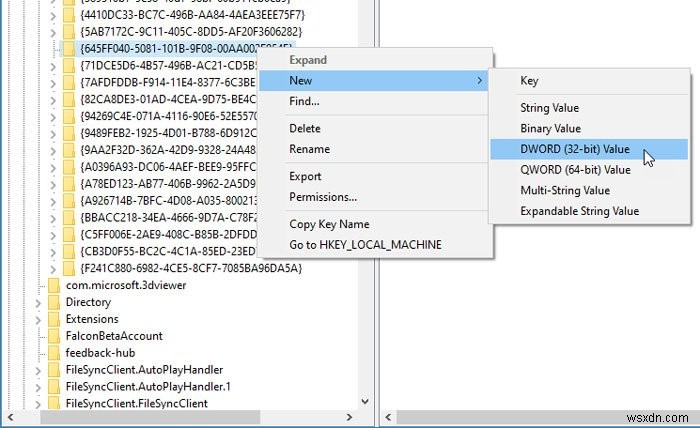This screenshot has width=700, height=428.
Task: Click folder icon of FileSyncClient.AutoPlayHandler.1
Action: click(x=54, y=386)
